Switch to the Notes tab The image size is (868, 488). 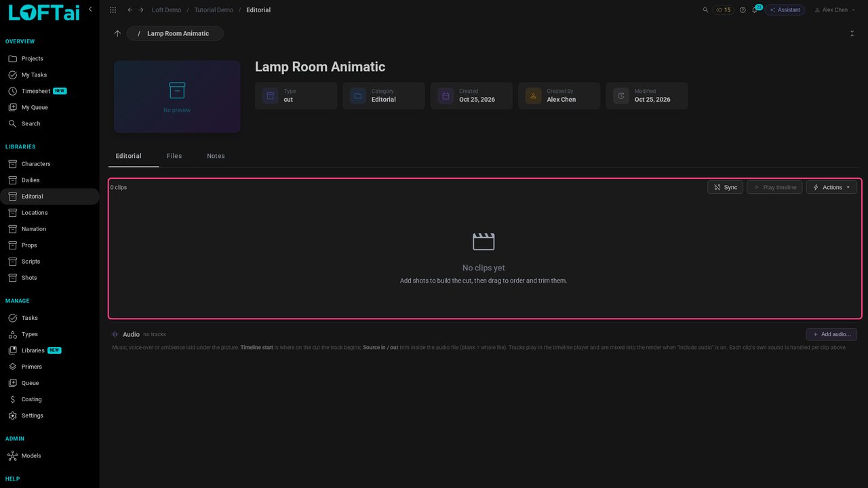click(x=216, y=156)
